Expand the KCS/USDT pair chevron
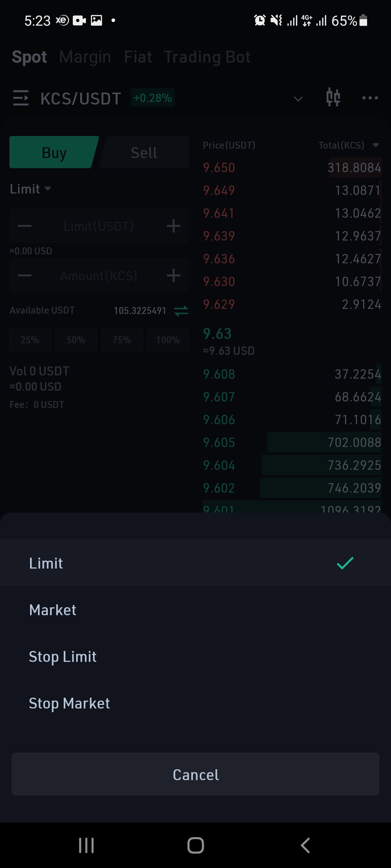 point(298,99)
